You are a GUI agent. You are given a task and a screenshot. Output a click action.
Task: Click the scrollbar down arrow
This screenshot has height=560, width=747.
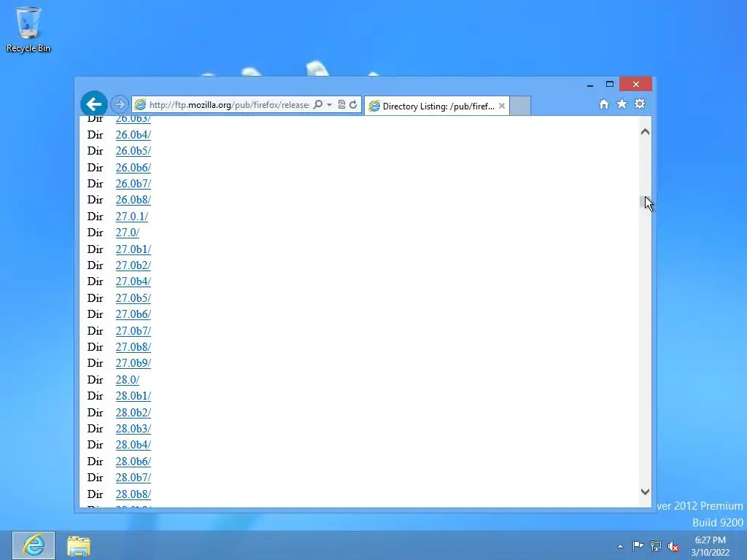645,492
